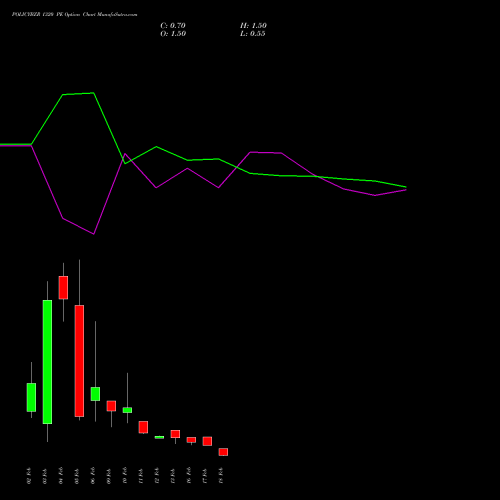Click the green candle above 02 Feb
The image size is (500, 500).
click(31, 397)
